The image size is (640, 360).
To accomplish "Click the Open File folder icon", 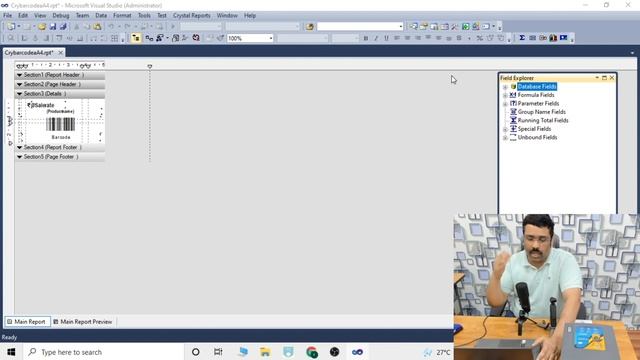I will tap(42, 27).
